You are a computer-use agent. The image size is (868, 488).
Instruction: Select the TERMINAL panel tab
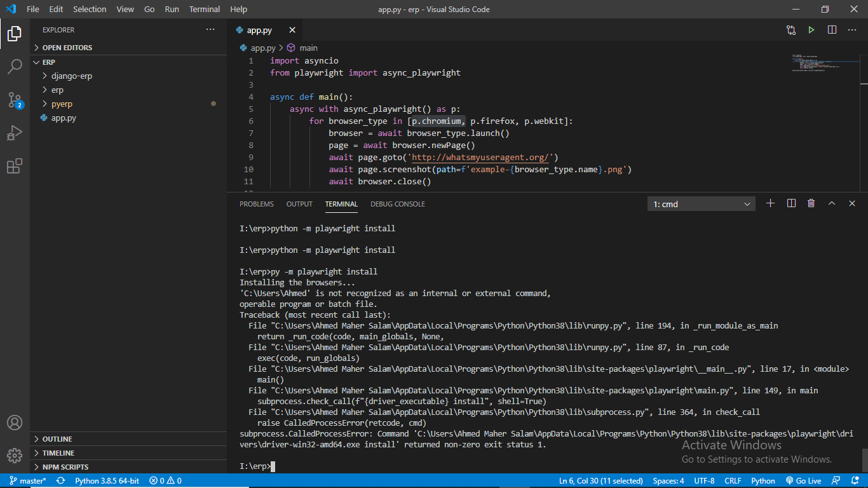341,204
